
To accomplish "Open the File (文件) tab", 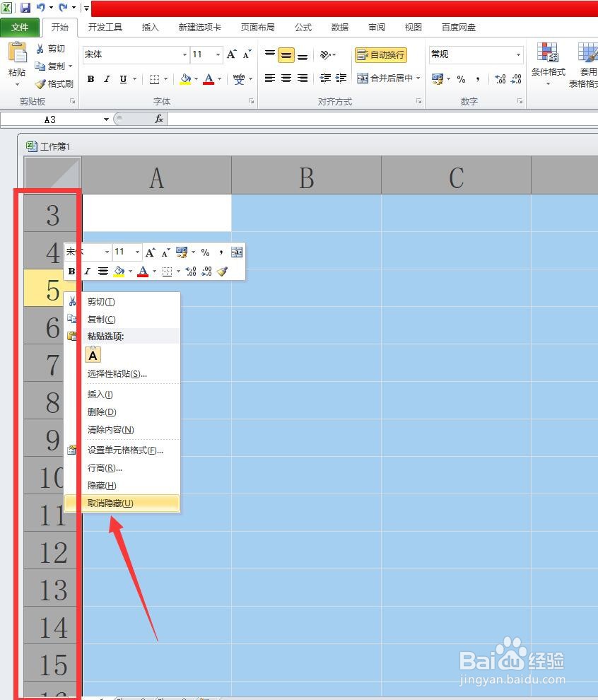I will [x=20, y=28].
